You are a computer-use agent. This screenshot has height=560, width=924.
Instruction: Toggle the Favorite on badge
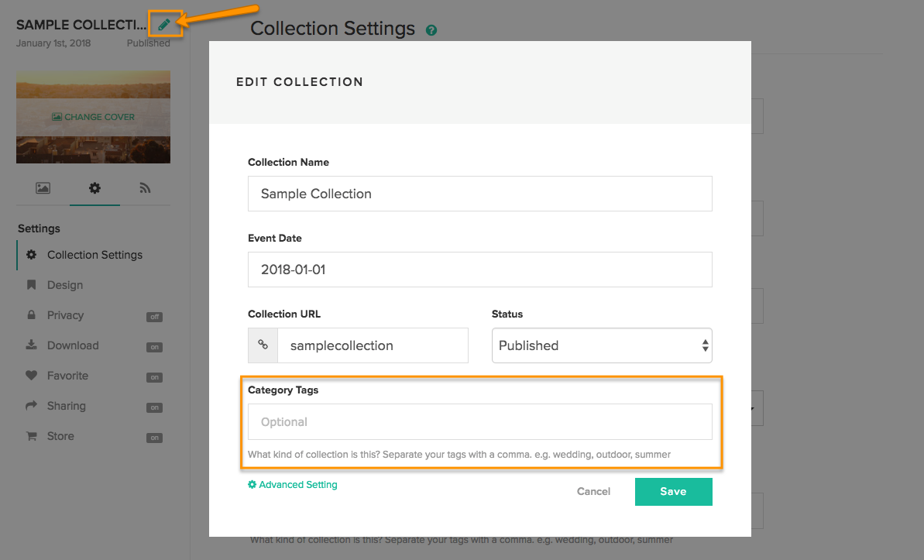[x=154, y=377]
